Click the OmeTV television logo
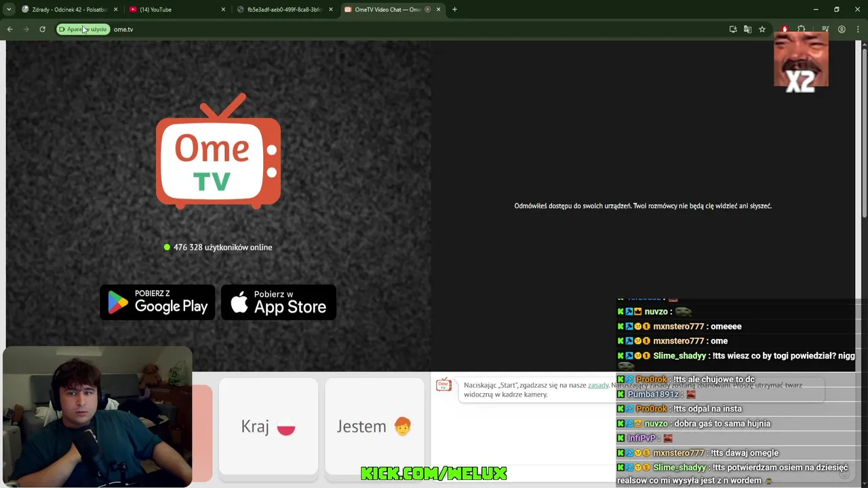Viewport: 868px width, 488px height. click(x=218, y=150)
